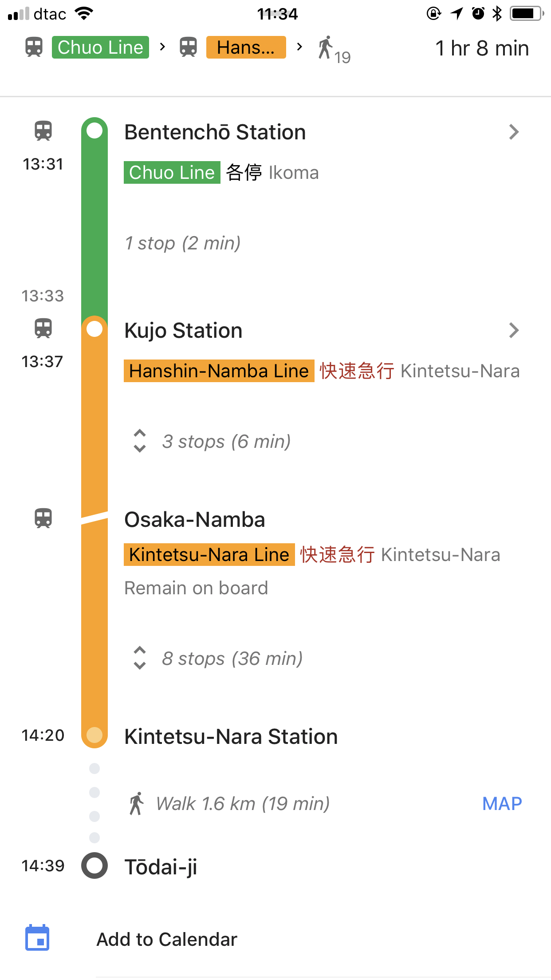Select the green Chuo Line badge in header

click(100, 47)
